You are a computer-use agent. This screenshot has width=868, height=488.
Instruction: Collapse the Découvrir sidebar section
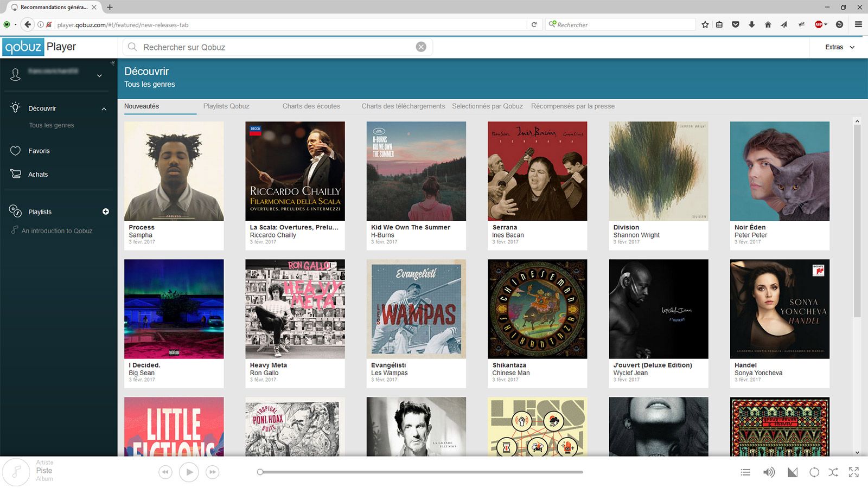click(x=104, y=109)
